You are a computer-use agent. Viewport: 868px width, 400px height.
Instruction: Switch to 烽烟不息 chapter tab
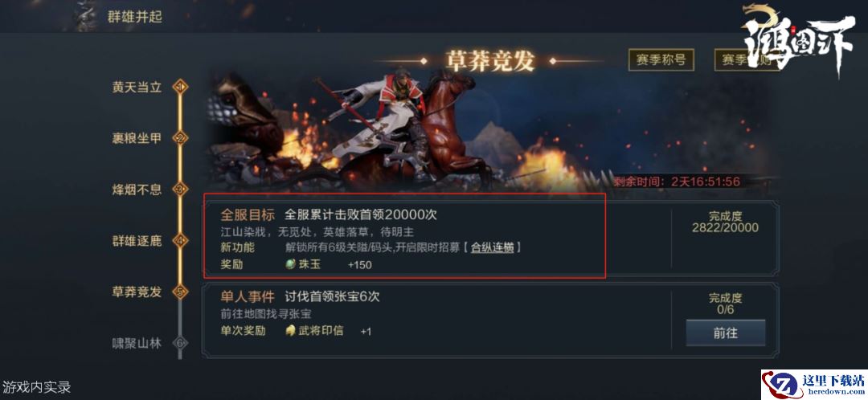pyautogui.click(x=137, y=190)
